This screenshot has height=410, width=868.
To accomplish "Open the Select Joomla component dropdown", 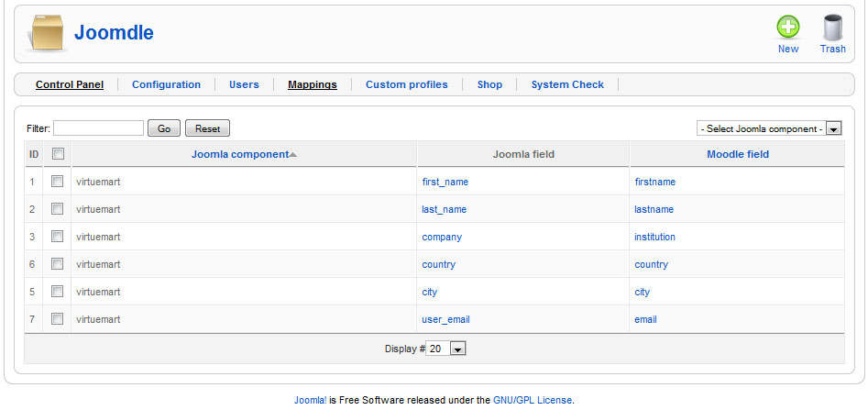I will tap(769, 129).
